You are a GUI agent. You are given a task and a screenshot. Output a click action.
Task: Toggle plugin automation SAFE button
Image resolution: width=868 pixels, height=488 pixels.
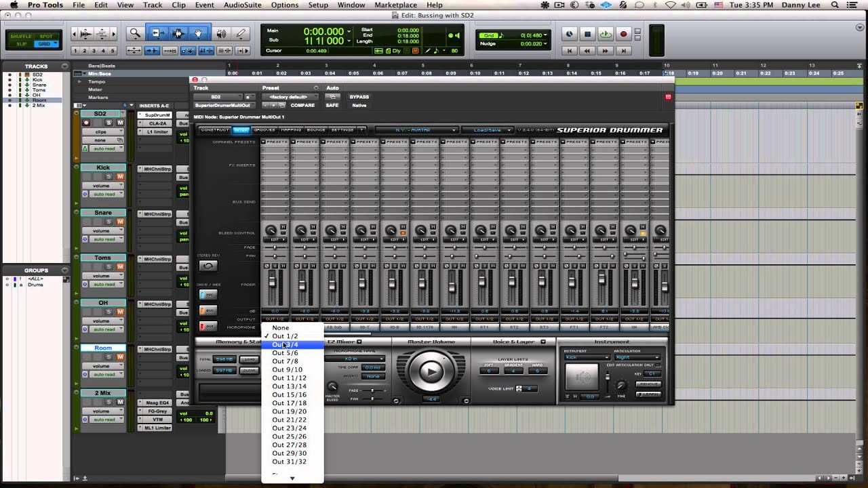pos(332,105)
